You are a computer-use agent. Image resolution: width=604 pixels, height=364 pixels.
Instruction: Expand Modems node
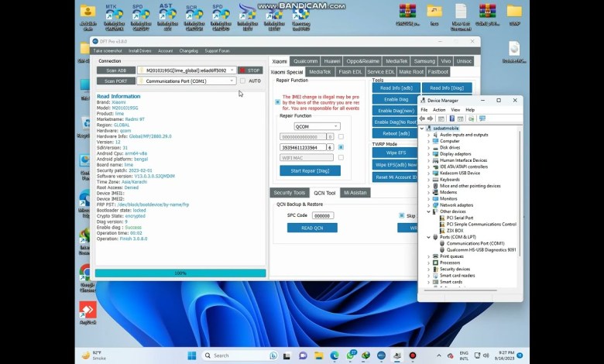point(428,192)
